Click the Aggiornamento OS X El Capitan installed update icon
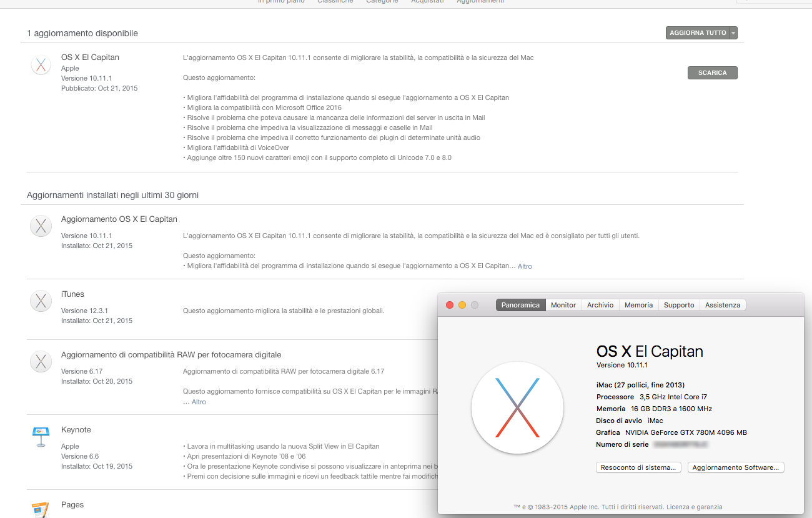This screenshot has width=812, height=518. [41, 226]
